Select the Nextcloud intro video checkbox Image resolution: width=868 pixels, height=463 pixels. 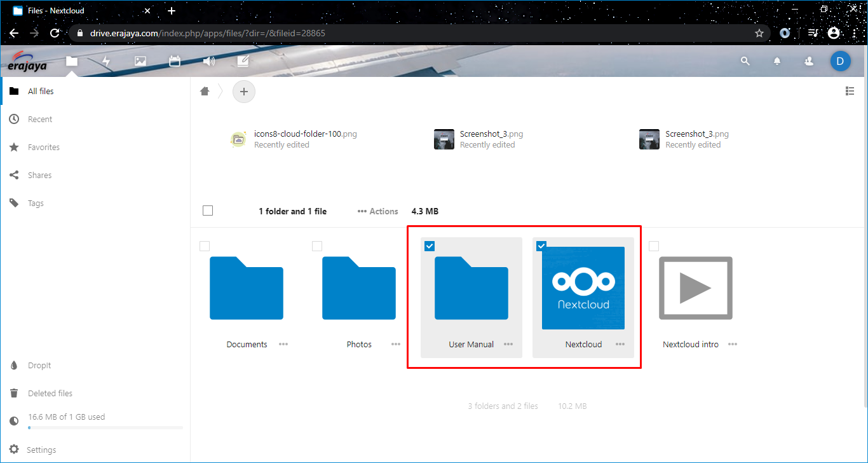pyautogui.click(x=654, y=246)
